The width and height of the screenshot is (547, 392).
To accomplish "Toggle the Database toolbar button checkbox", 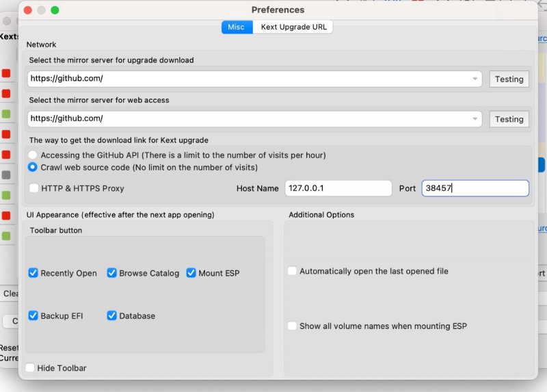I will coord(112,316).
